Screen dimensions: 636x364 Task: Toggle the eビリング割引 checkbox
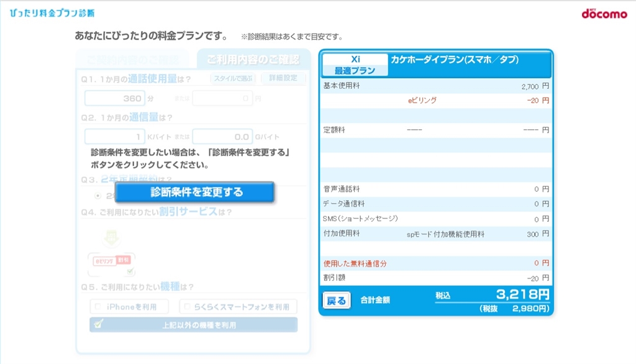click(130, 271)
